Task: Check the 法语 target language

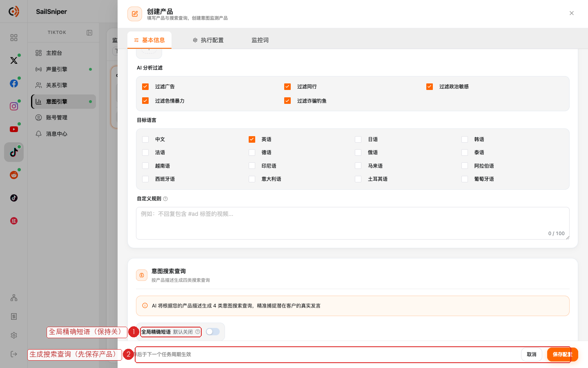Action: (145, 153)
